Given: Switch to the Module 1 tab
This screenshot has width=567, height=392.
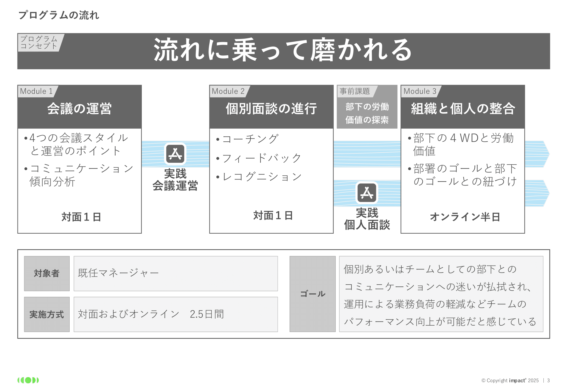Looking at the screenshot, I should click(x=36, y=91).
